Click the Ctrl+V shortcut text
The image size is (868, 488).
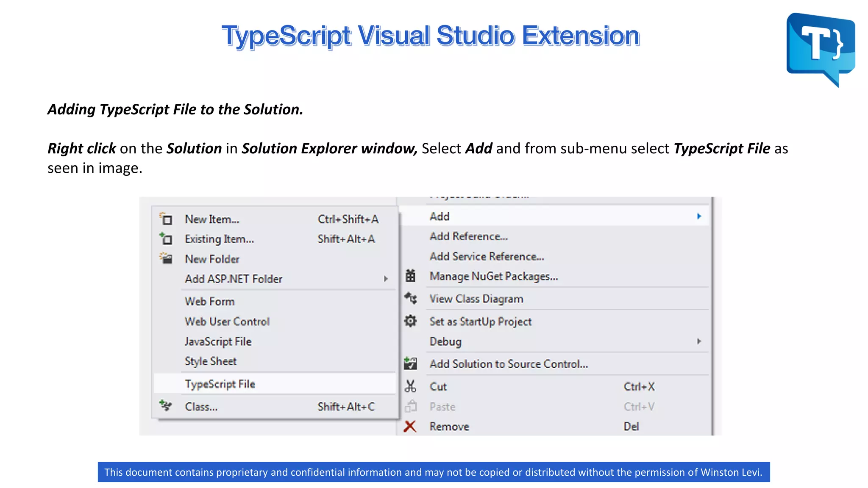639,407
